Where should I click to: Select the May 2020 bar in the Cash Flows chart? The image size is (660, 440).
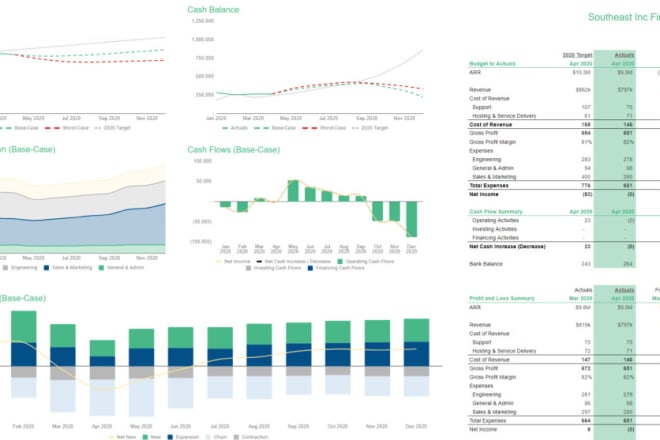[293, 191]
